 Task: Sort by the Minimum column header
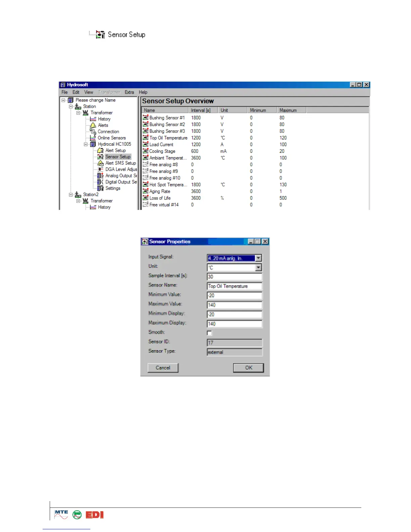[x=262, y=110]
